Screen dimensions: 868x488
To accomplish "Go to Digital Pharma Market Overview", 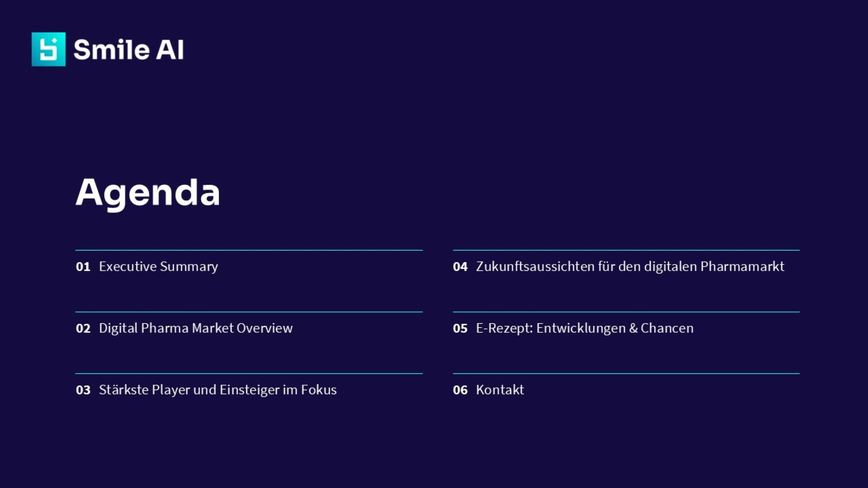I will click(196, 328).
